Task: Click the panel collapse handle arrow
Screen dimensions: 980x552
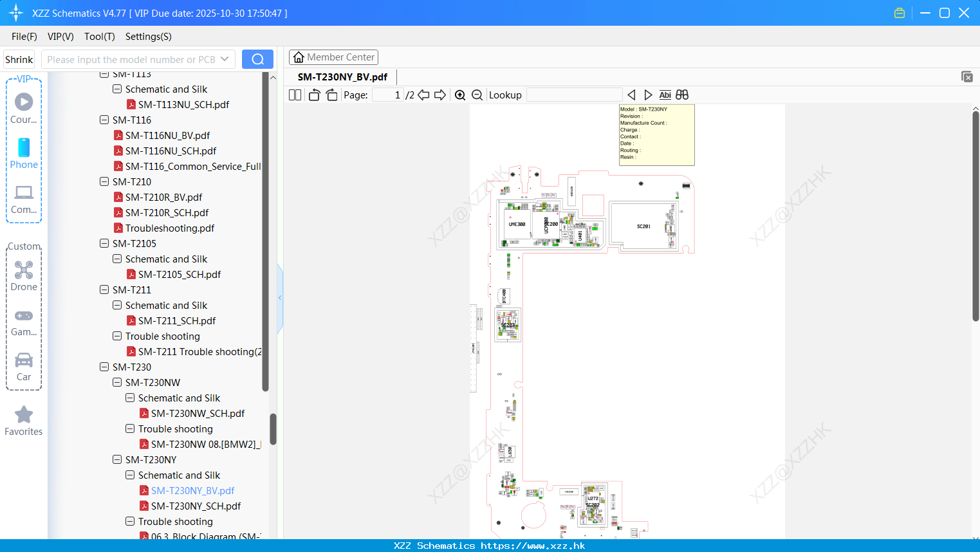Action: click(x=280, y=297)
